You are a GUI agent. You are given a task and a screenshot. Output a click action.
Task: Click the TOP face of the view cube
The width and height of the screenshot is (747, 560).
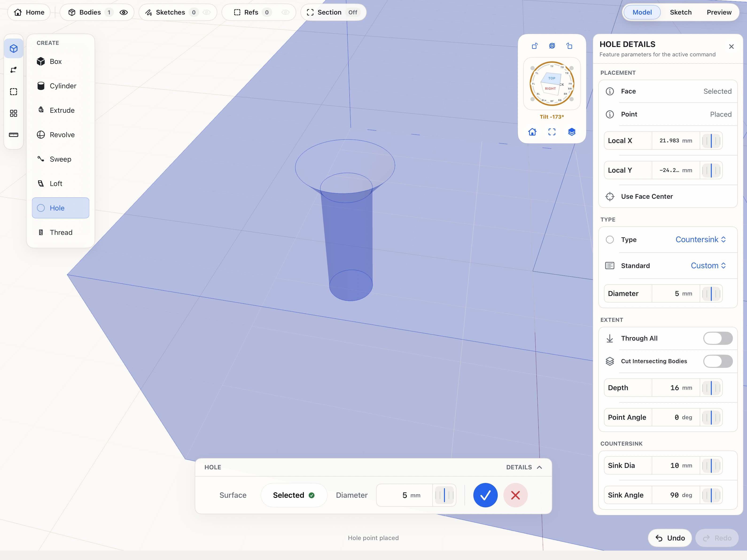552,78
